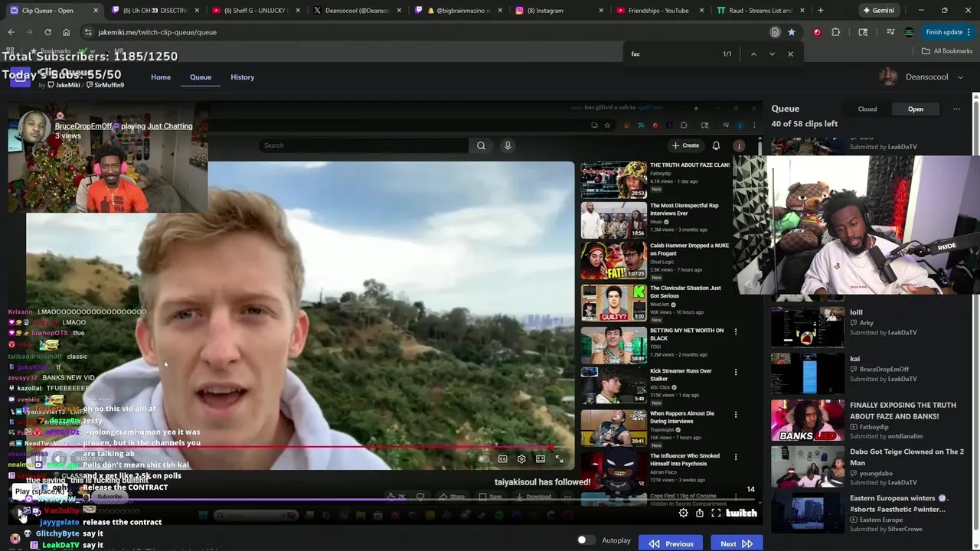
Task: Open Twitch player settings gear
Action: click(x=683, y=514)
